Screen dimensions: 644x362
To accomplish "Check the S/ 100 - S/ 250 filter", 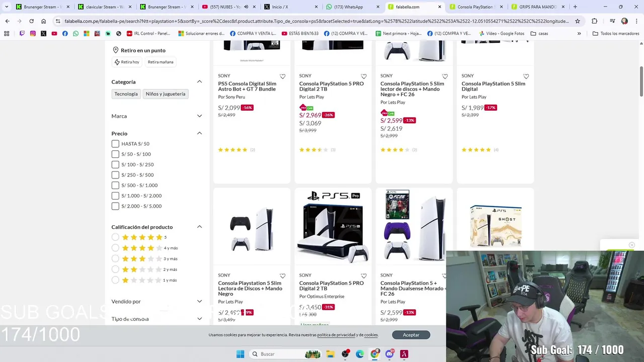I will tap(115, 164).
